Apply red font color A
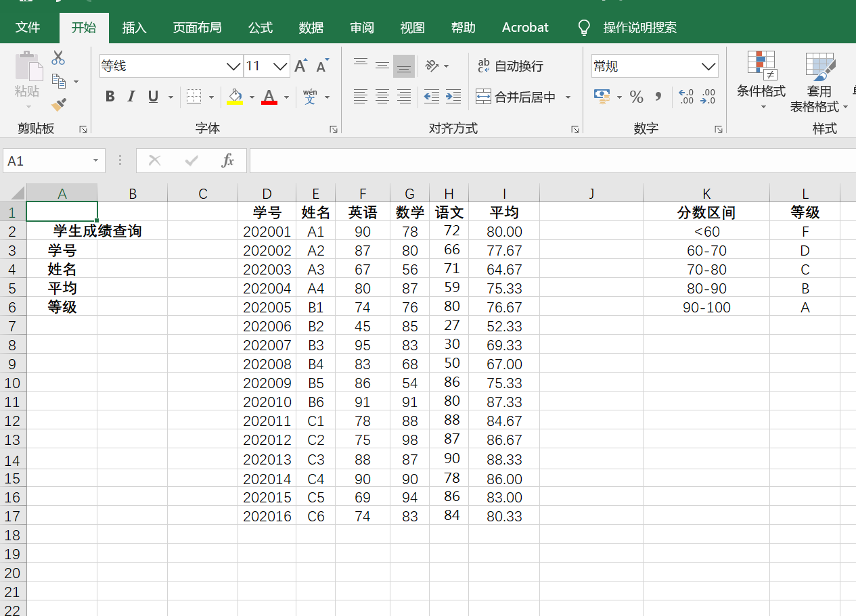 coord(269,97)
